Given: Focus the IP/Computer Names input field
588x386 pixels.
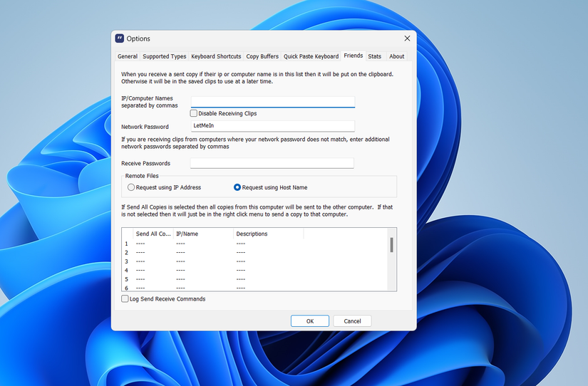Looking at the screenshot, I should tap(273, 102).
